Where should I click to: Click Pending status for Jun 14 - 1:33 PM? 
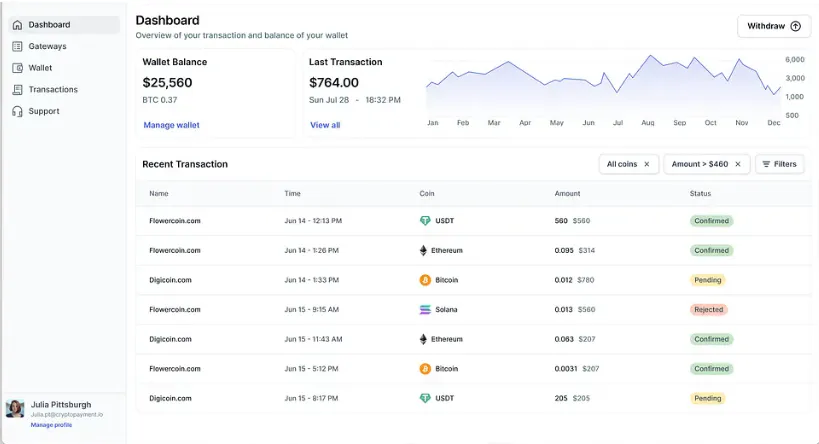(707, 280)
